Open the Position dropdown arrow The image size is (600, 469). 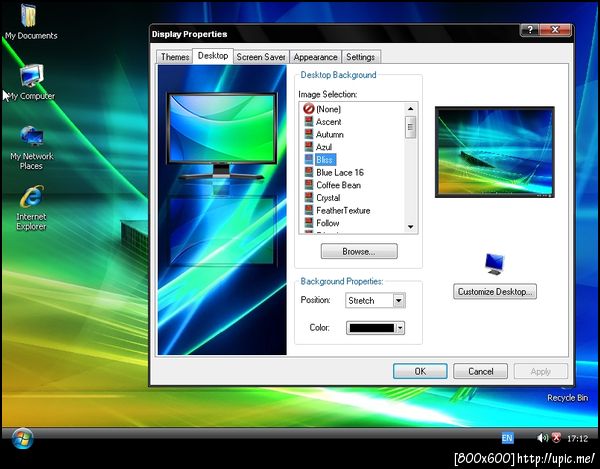tap(399, 300)
